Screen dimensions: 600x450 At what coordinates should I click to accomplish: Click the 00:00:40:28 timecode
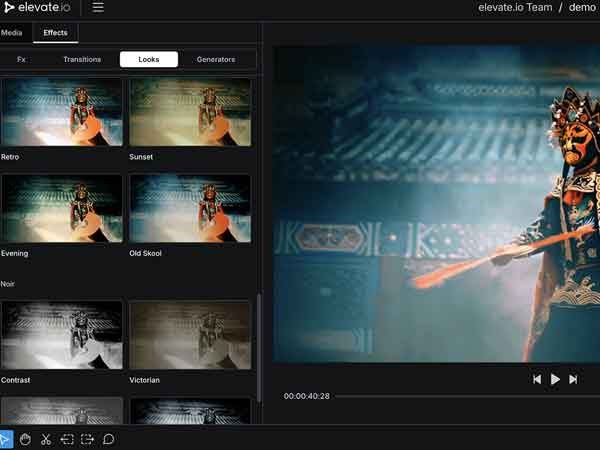[x=307, y=396]
